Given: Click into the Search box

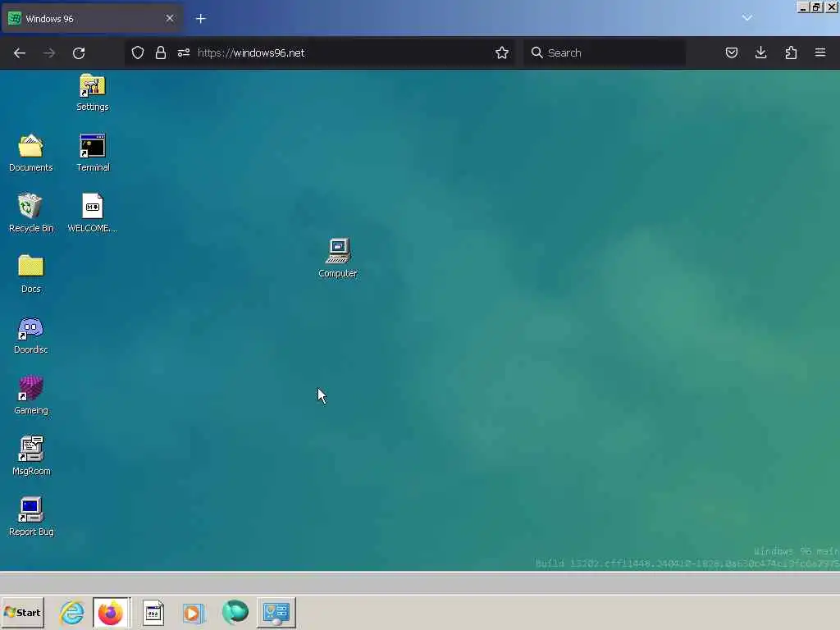Looking at the screenshot, I should click(605, 52).
